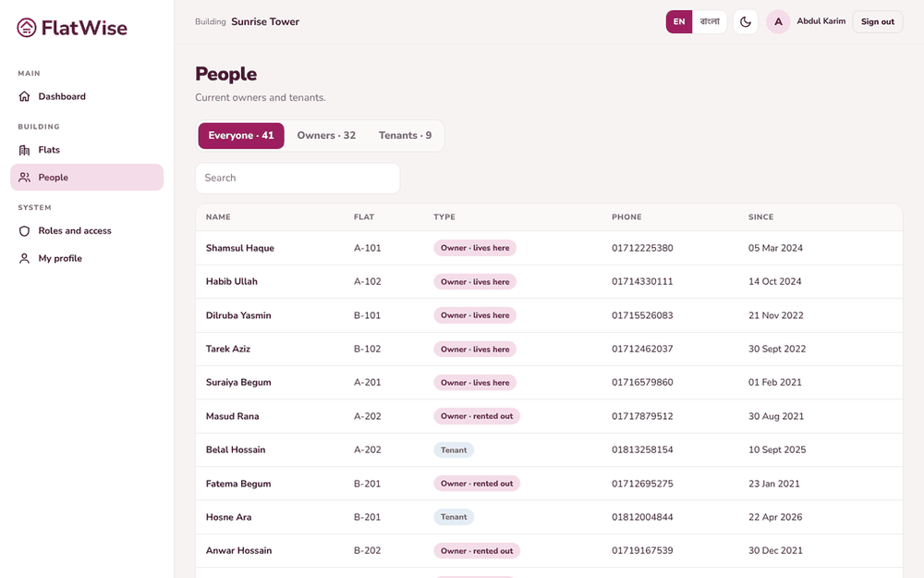The width and height of the screenshot is (924, 578).
Task: Click phone number 01712225380
Action: click(x=642, y=248)
